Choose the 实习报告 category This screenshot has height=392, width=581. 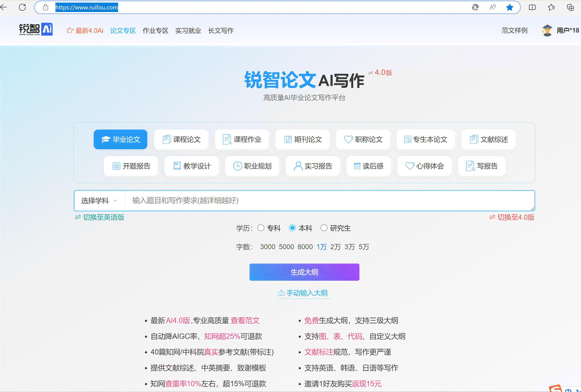click(313, 166)
